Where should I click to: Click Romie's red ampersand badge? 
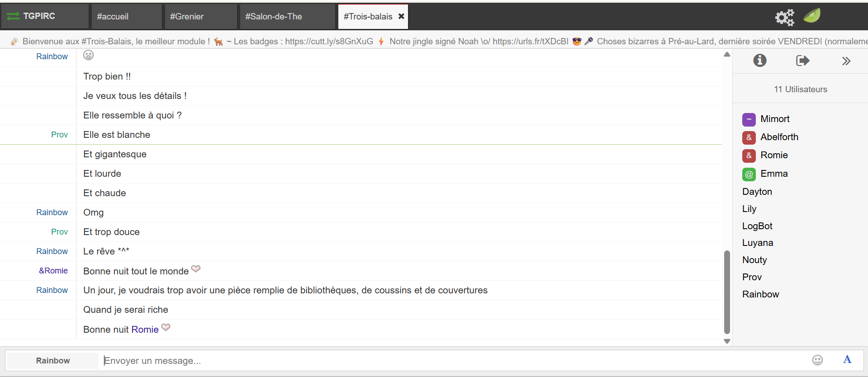coord(749,156)
